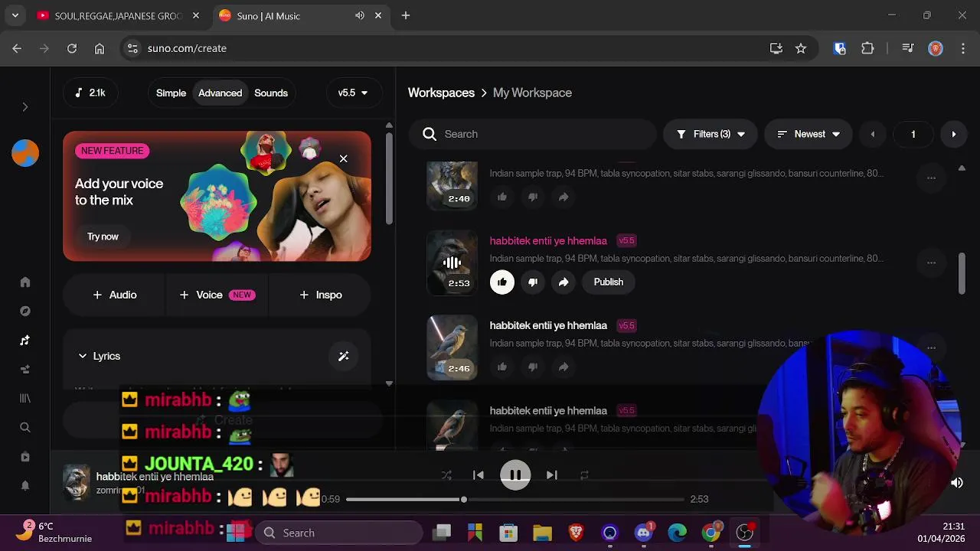Bookmark this page with the star icon
The width and height of the screenshot is (980, 551).
pyautogui.click(x=801, y=48)
